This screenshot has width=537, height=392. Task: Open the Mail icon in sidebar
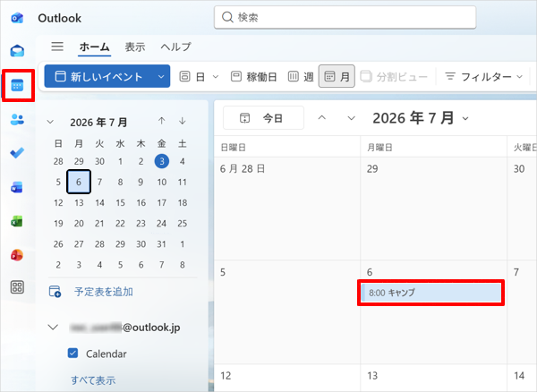tap(17, 51)
